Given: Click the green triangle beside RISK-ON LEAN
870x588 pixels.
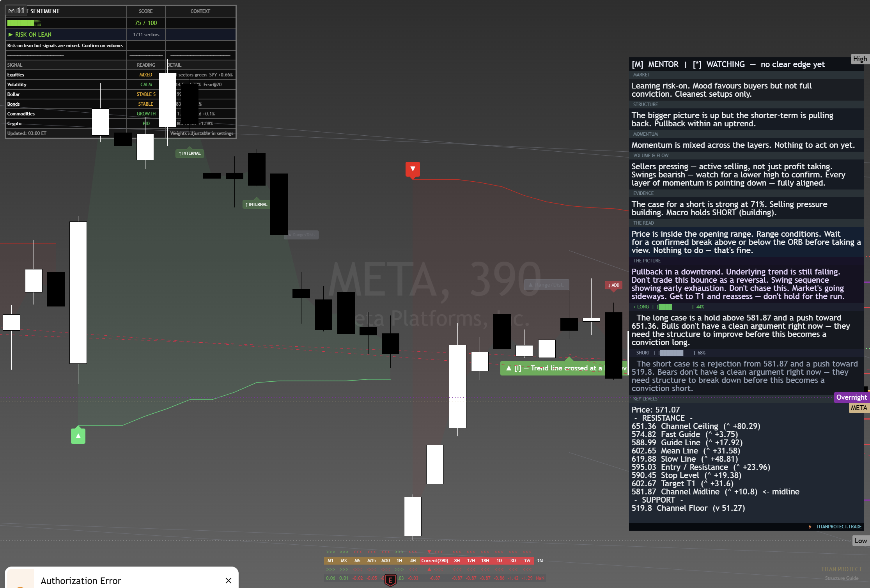Looking at the screenshot, I should [x=11, y=35].
